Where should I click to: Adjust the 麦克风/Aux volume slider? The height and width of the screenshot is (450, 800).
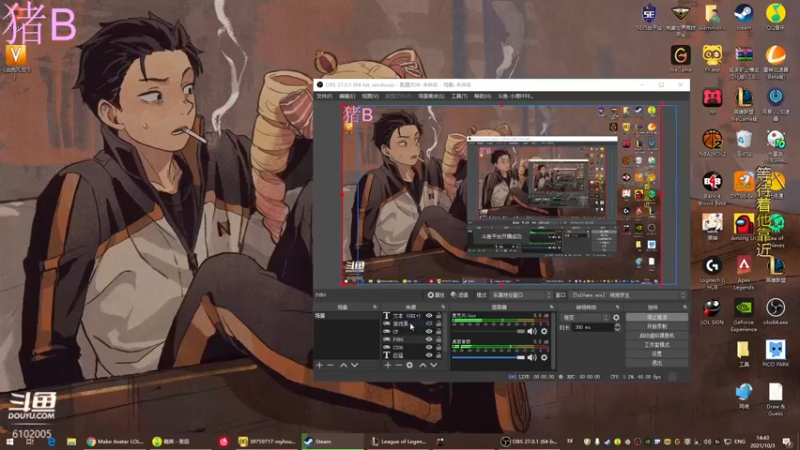[x=488, y=332]
